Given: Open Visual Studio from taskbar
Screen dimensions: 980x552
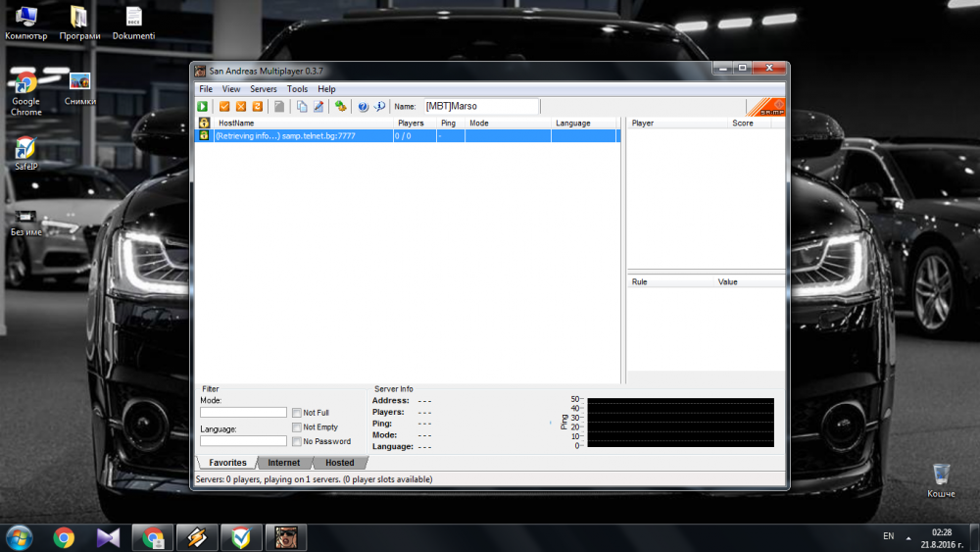Looking at the screenshot, I should coord(108,537).
